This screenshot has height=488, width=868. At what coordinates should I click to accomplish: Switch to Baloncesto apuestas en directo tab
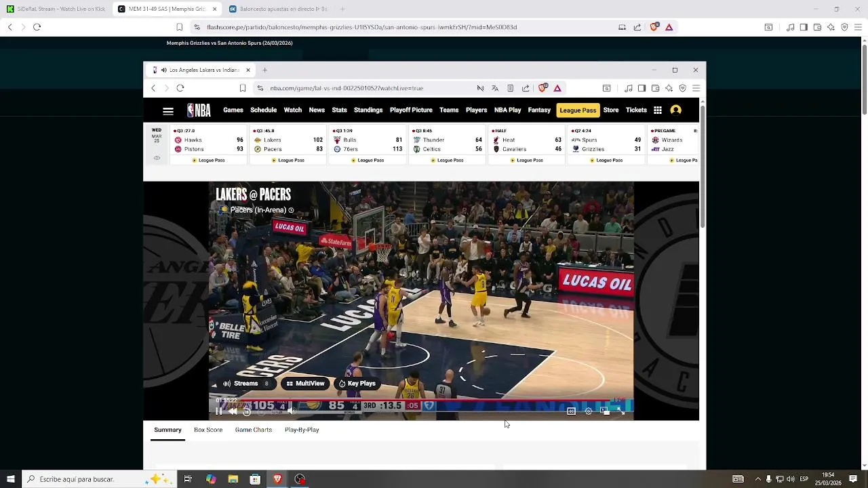pos(278,9)
